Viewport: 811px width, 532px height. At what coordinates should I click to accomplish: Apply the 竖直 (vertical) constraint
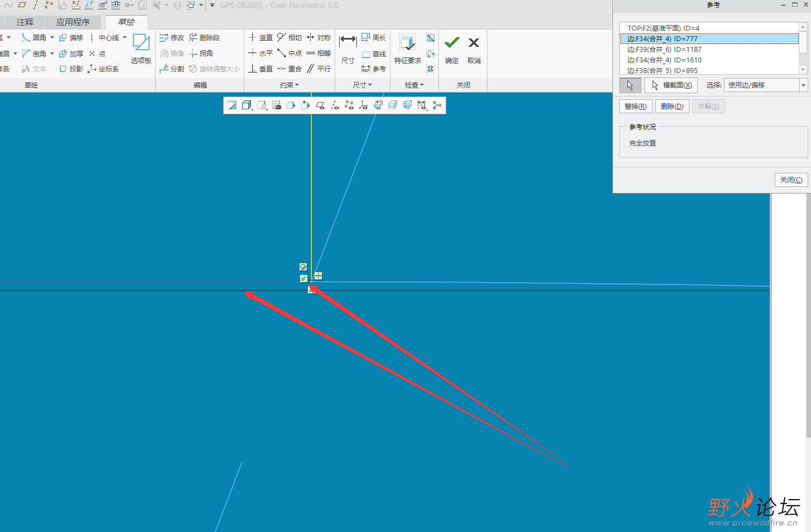(x=260, y=37)
